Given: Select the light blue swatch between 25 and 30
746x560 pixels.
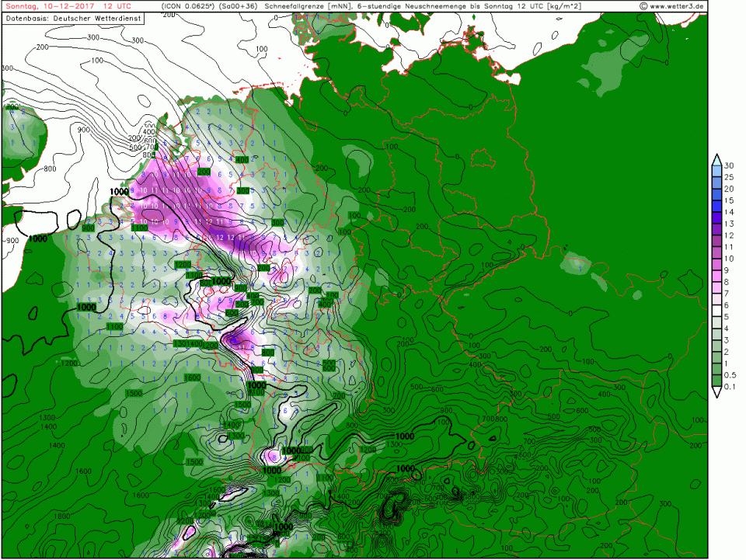Looking at the screenshot, I should 716,171.
